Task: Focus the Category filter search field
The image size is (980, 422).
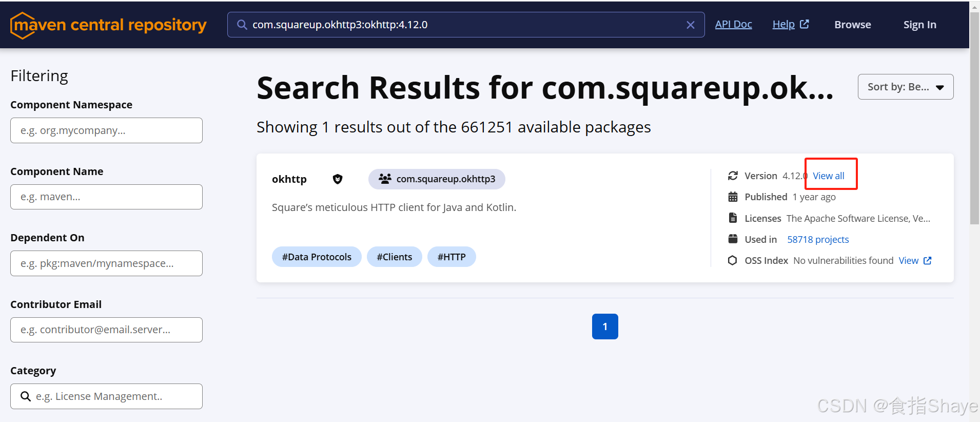Action: click(106, 396)
